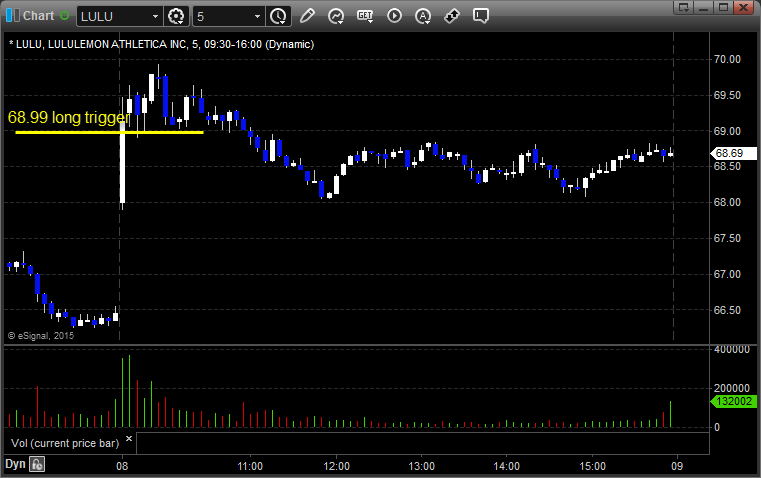Expand the interval 5 dropdown

[x=258, y=16]
